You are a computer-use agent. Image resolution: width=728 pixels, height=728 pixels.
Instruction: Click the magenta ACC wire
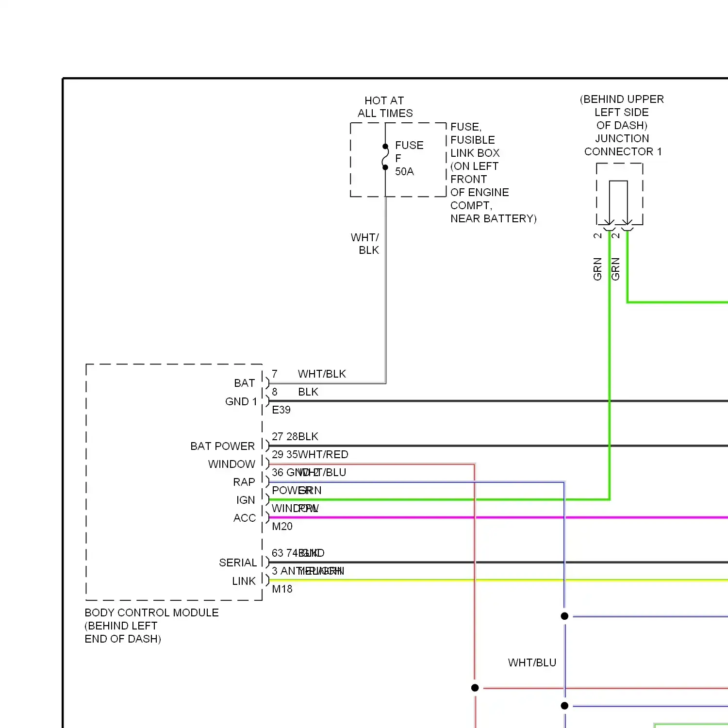[x=498, y=517]
